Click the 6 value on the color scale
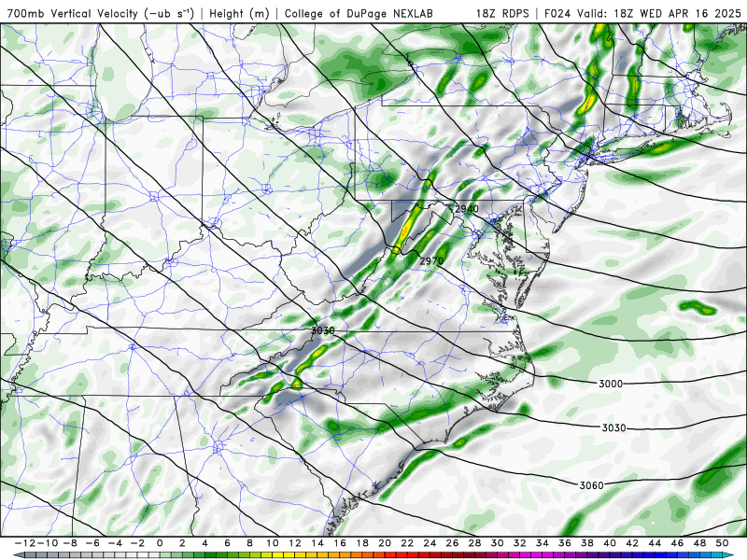This screenshot has width=747, height=560. 227,543
